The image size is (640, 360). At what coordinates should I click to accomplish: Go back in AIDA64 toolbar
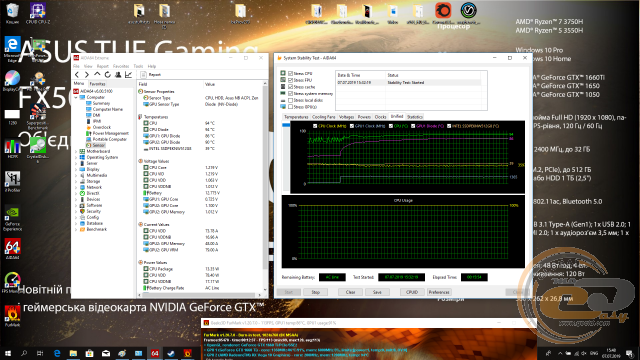point(77,75)
